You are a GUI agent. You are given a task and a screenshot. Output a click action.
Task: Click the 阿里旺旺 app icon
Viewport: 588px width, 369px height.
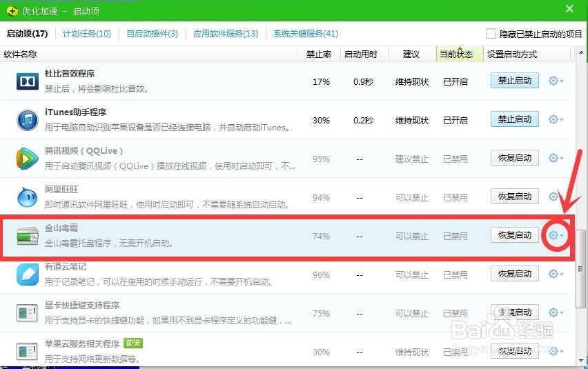point(28,197)
